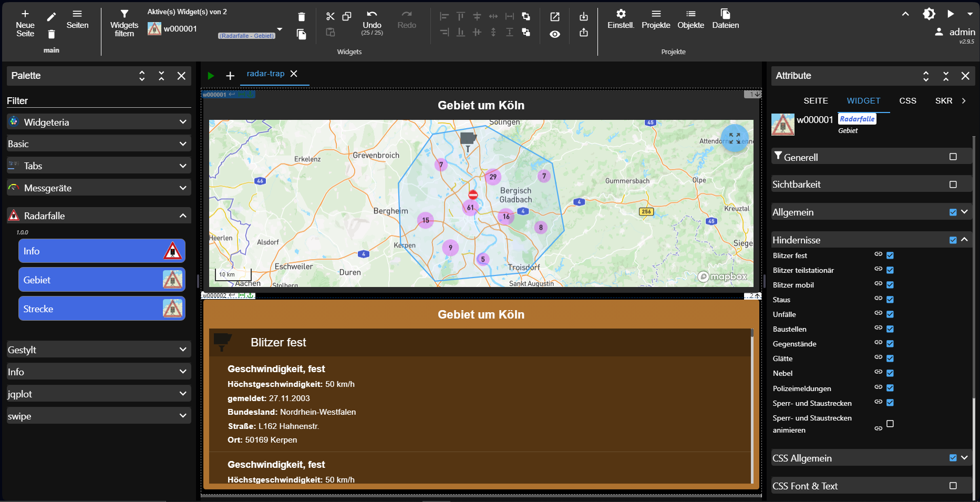Toggle the dark/light theme icon
The width and height of the screenshot is (980, 502).
coord(929,14)
